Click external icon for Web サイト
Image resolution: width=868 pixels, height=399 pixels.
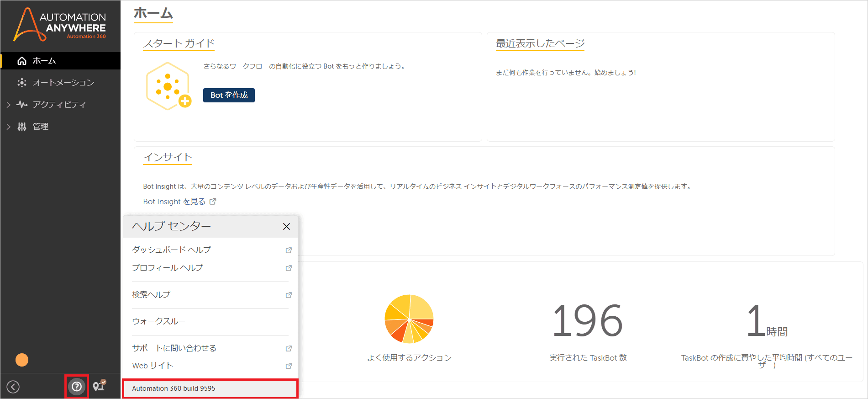289,366
